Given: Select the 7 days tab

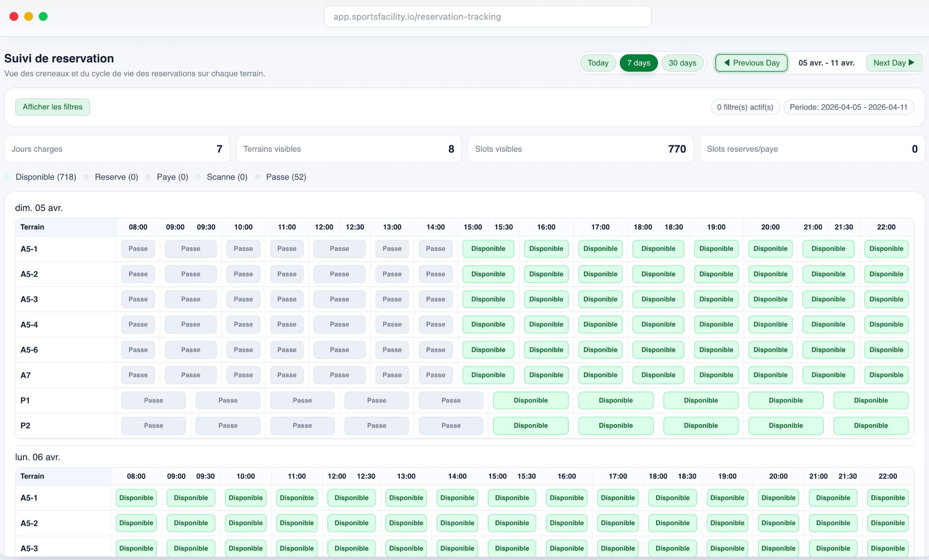Looking at the screenshot, I should pos(638,63).
